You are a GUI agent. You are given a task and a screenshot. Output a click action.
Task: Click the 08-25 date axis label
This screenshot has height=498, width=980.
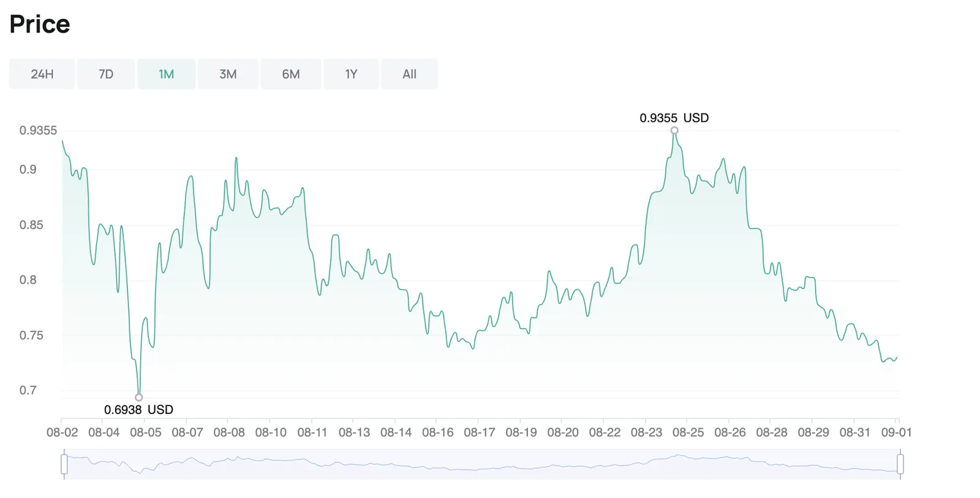coord(688,432)
